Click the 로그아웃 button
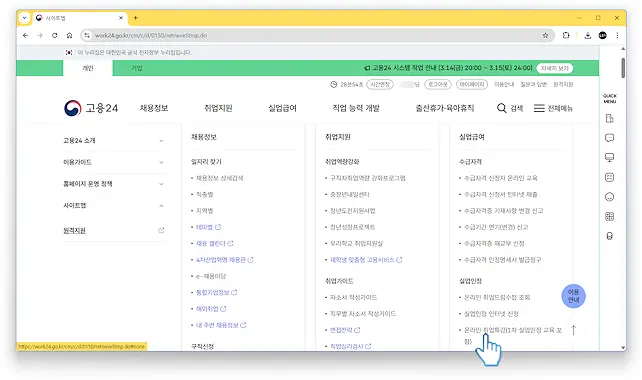The width and height of the screenshot is (642, 380). (x=438, y=84)
